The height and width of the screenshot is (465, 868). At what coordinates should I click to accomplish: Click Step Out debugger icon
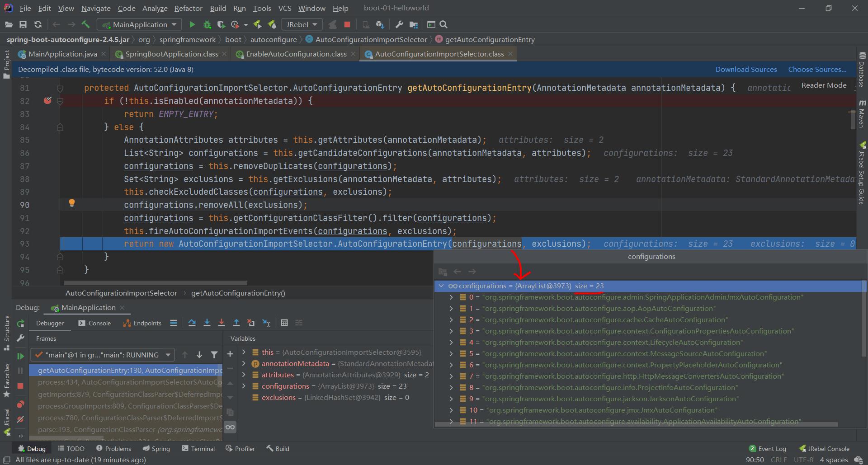(x=236, y=323)
